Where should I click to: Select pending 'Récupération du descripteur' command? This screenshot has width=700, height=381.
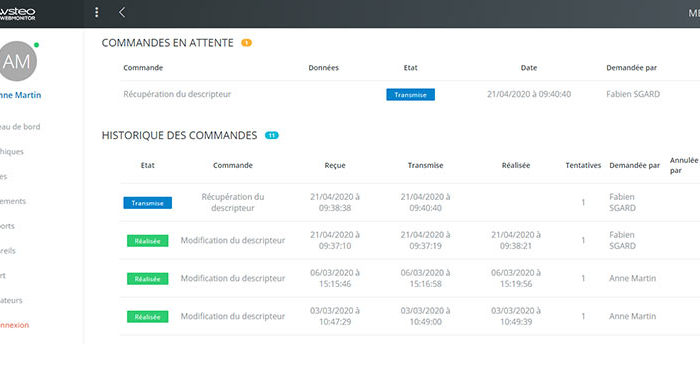177,94
